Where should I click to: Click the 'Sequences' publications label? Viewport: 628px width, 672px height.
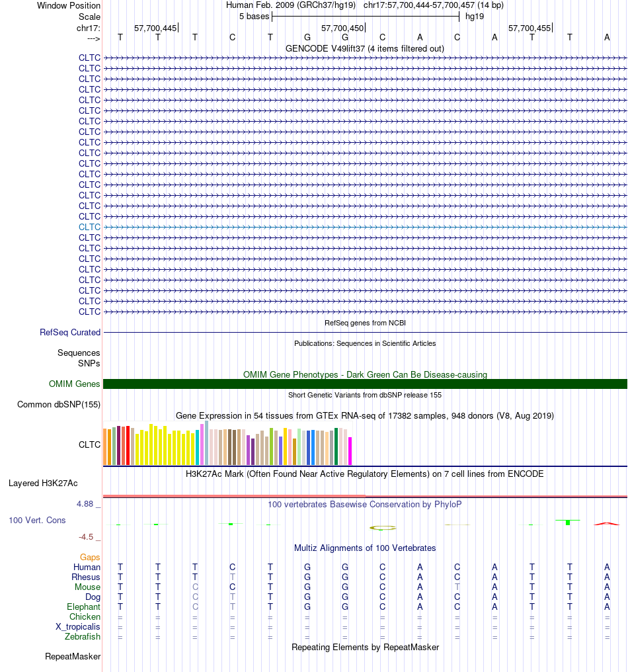pyautogui.click(x=79, y=353)
